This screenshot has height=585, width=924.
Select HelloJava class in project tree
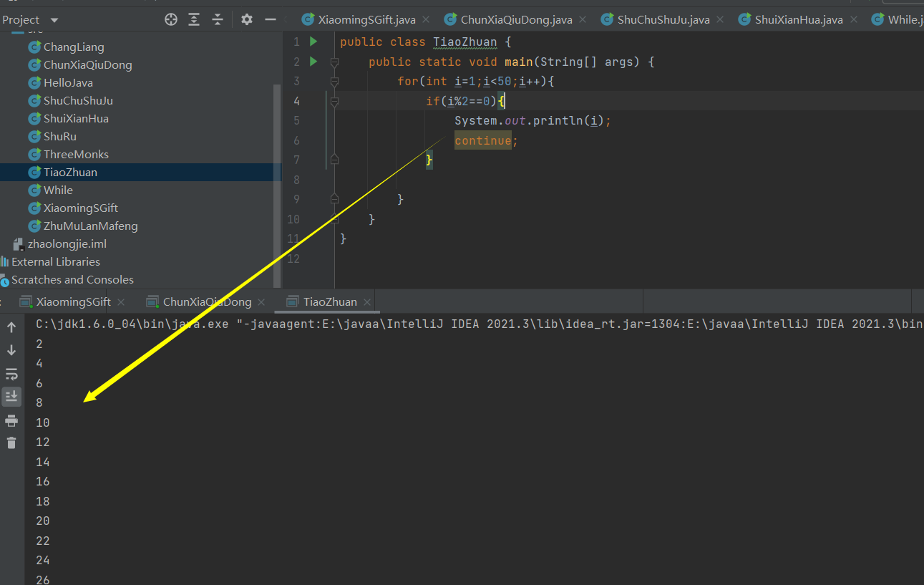click(68, 83)
